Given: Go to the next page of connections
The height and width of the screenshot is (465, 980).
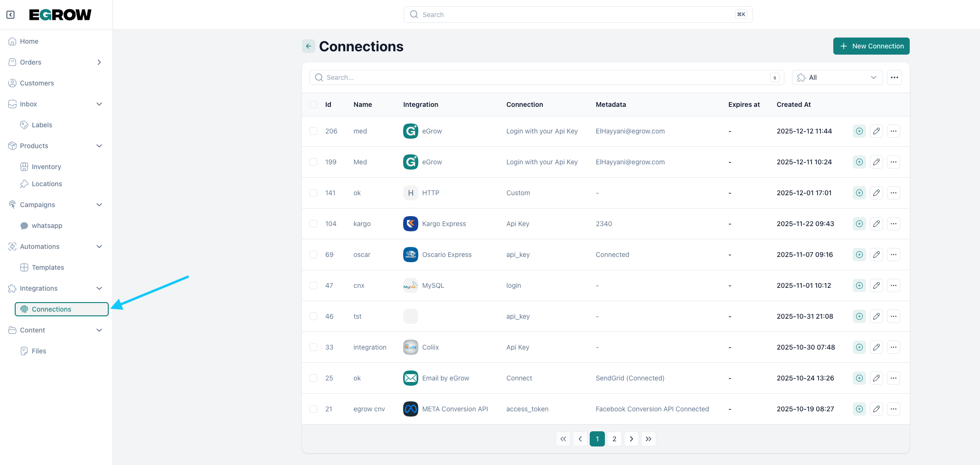Looking at the screenshot, I should (x=631, y=439).
